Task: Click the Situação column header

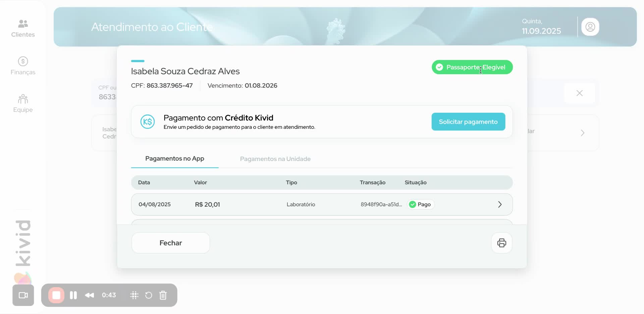Action: (416, 182)
